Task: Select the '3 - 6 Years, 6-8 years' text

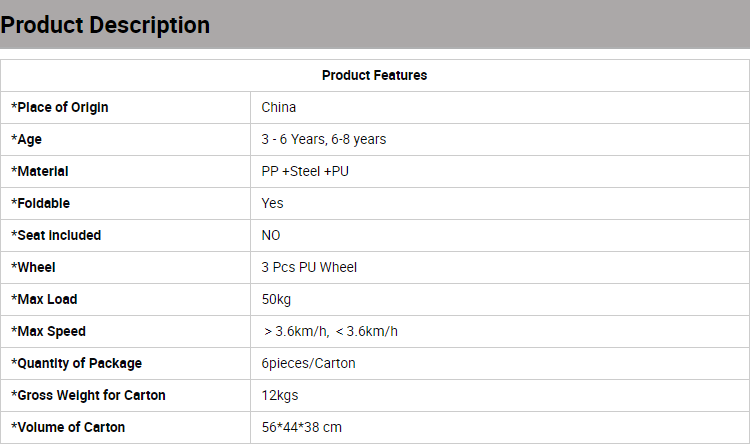Action: [324, 139]
